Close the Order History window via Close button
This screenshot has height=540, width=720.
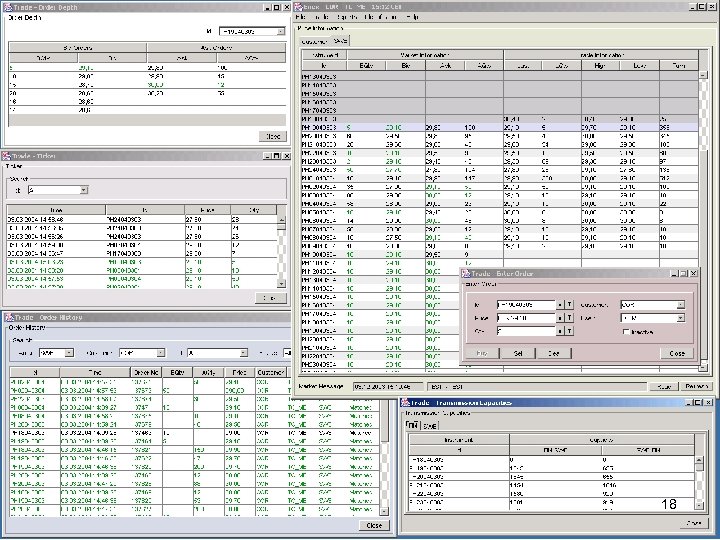(x=373, y=525)
